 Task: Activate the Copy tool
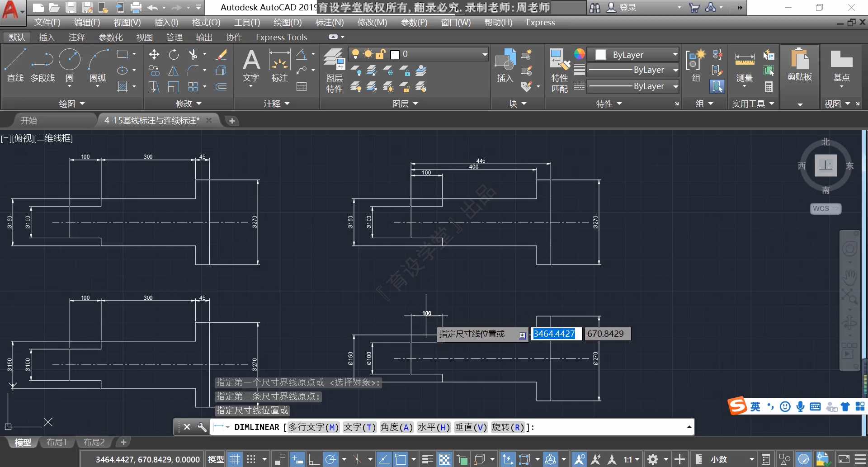coord(154,71)
